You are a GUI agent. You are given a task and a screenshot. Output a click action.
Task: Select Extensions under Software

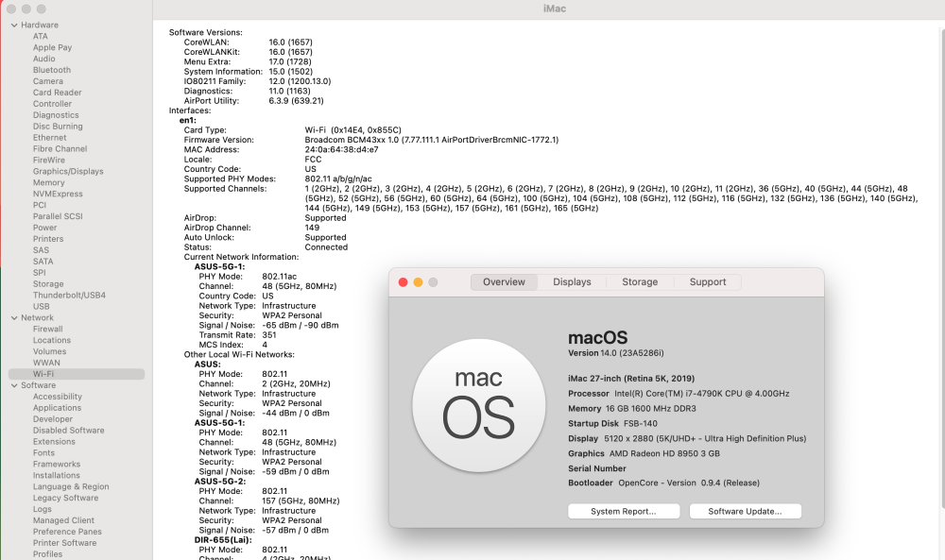point(54,441)
